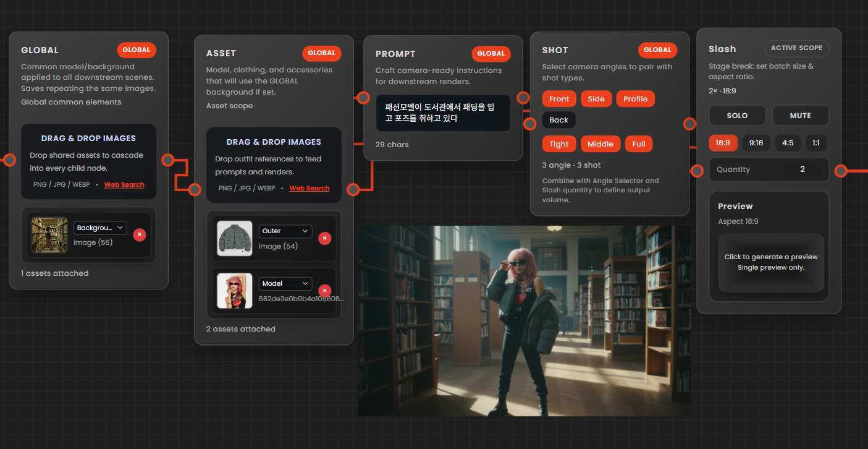
Task: Click the Slash node output connector port
Action: [x=841, y=171]
